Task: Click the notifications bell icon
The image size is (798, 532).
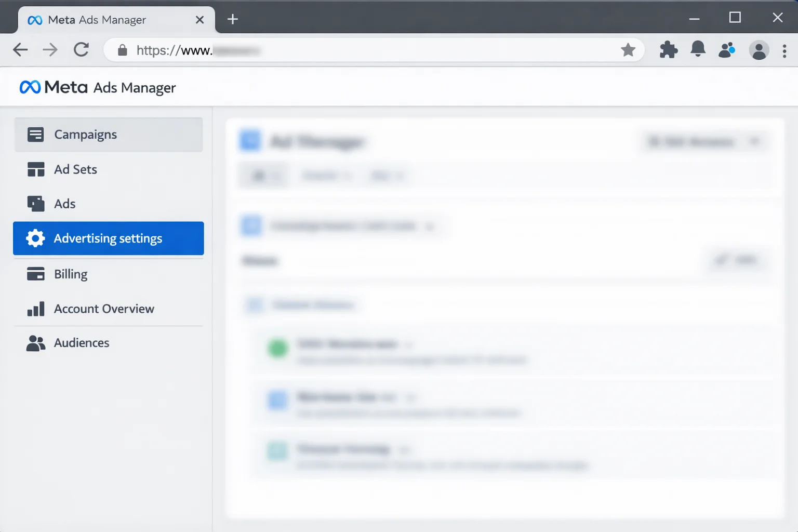Action: point(698,50)
